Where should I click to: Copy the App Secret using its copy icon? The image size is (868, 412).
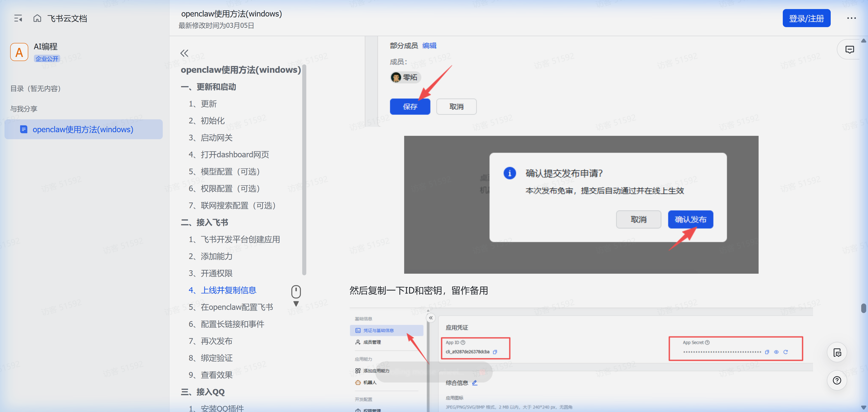coord(767,352)
